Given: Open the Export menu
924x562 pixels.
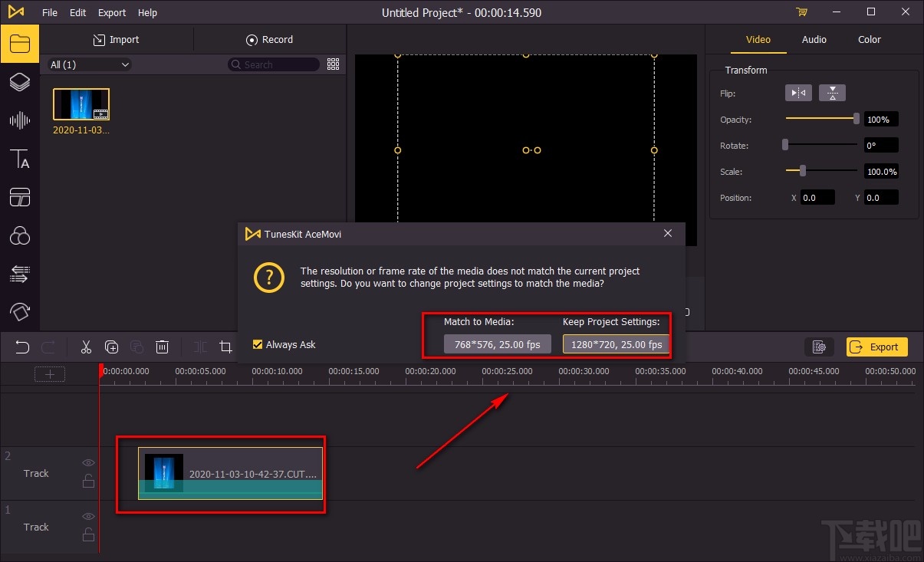Looking at the screenshot, I should [112, 12].
